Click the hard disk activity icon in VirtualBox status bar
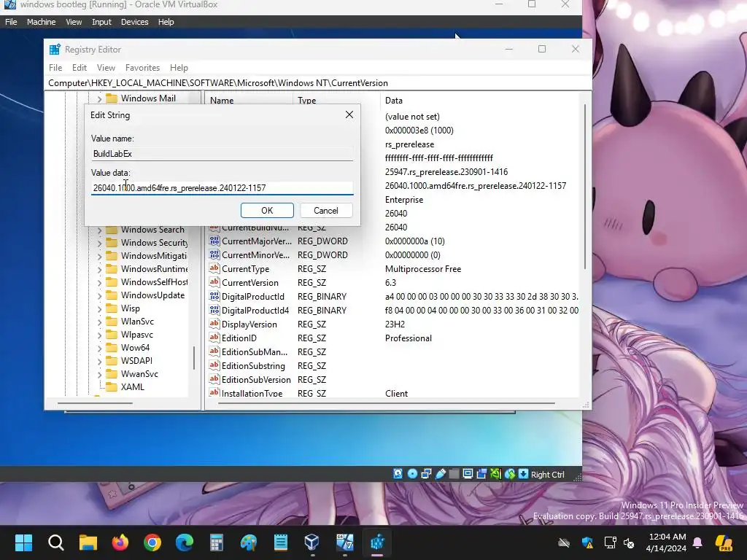 (398, 474)
